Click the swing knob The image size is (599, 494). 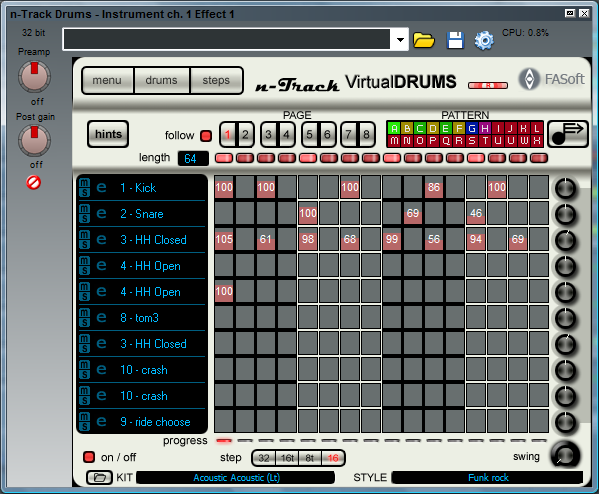[x=565, y=455]
